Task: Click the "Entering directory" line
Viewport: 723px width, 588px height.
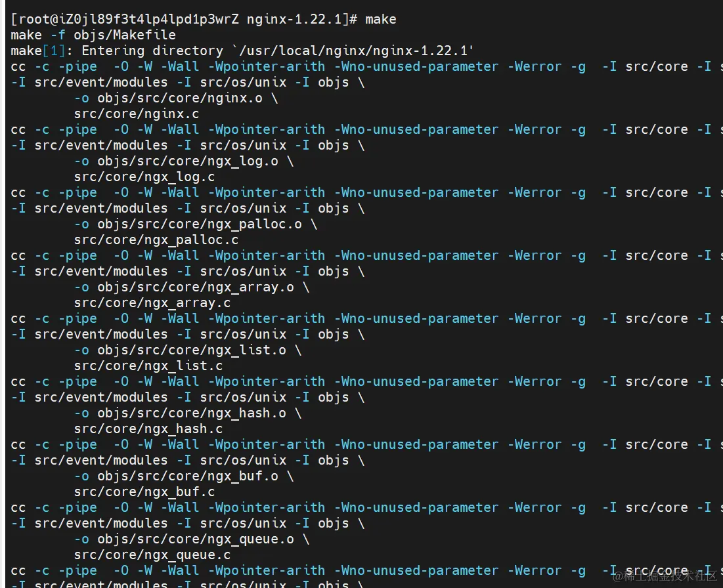Action: tap(242, 51)
